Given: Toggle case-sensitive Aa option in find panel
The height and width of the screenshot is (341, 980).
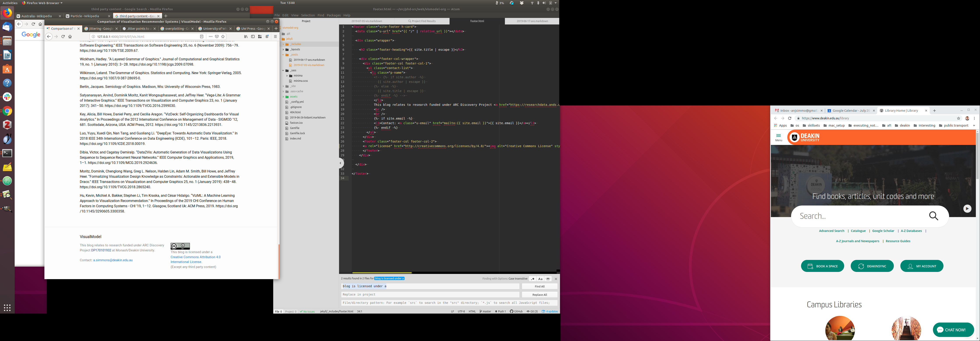Looking at the screenshot, I should tap(540, 279).
